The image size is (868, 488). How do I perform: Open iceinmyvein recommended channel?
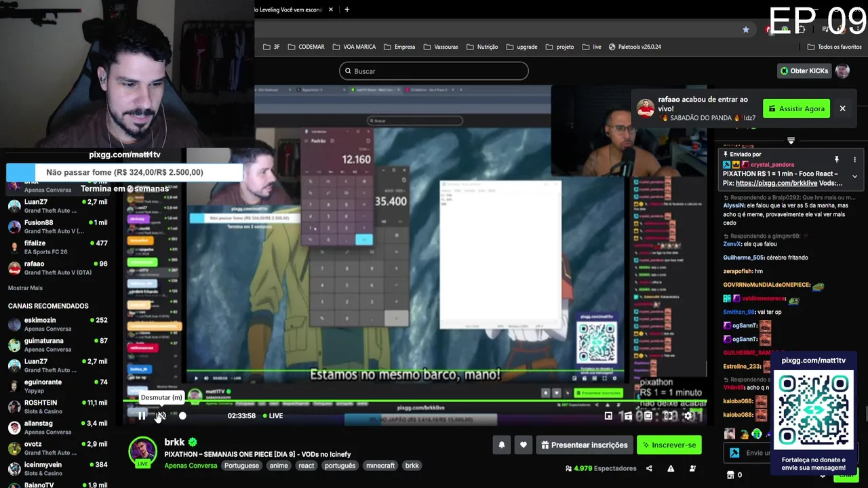[57, 469]
